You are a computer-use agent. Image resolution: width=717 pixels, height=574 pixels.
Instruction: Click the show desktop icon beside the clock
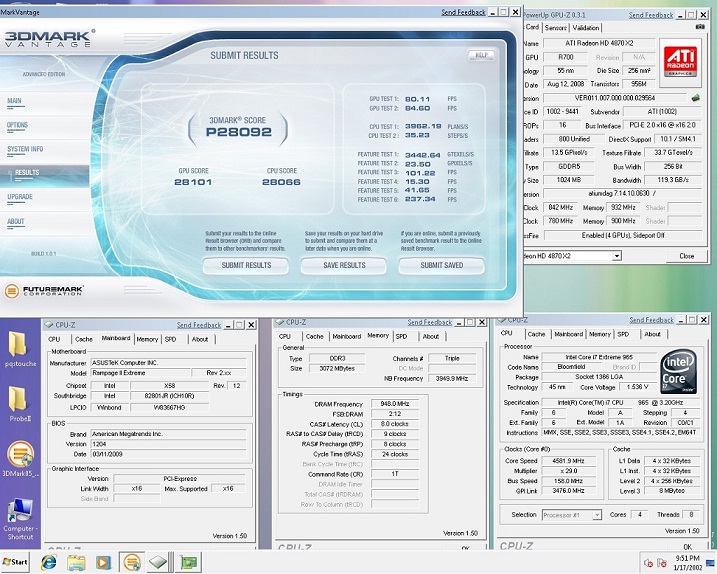(x=710, y=563)
